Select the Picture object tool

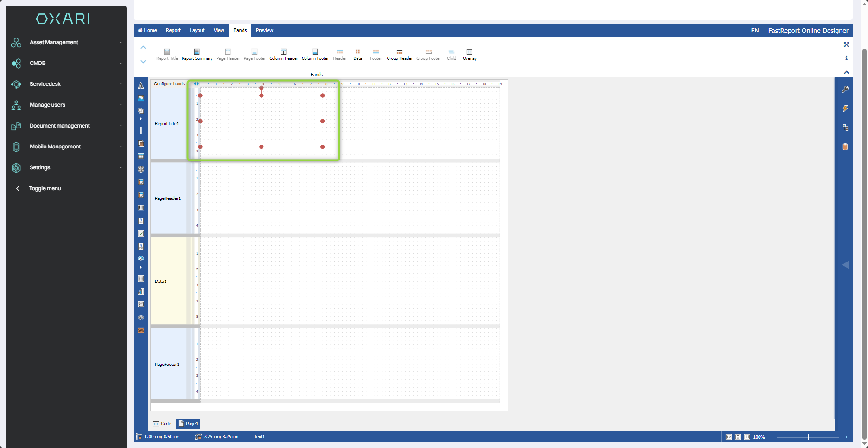pyautogui.click(x=141, y=98)
